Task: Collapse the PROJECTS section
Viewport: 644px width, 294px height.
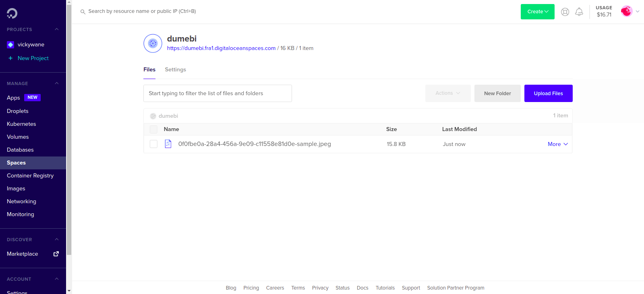Action: coord(57,29)
